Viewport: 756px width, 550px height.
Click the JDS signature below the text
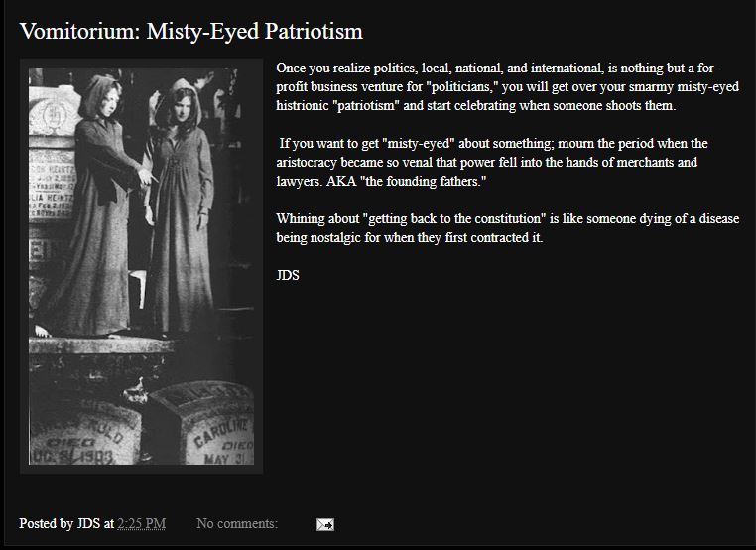[288, 275]
